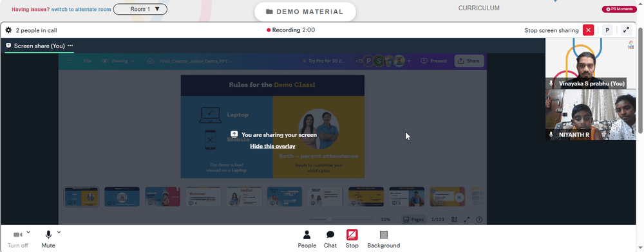Click the P participant icon button
The image size is (644, 252).
click(x=607, y=30)
